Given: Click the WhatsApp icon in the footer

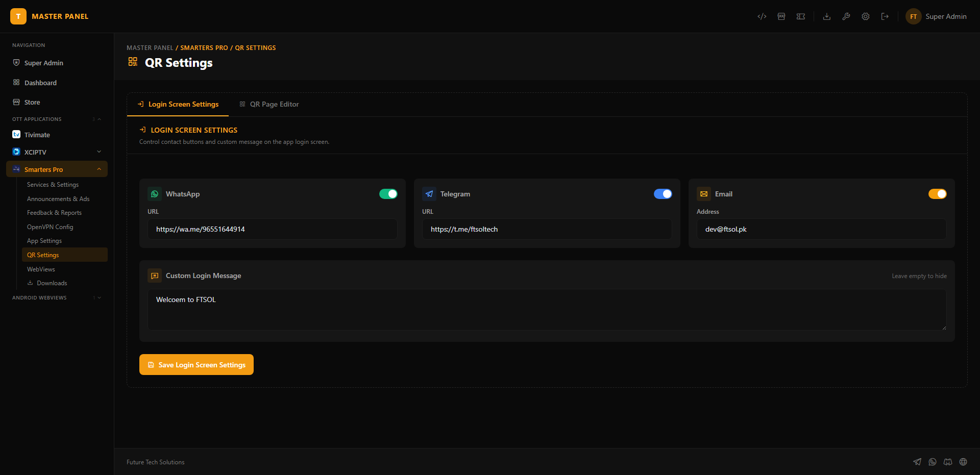Looking at the screenshot, I should point(933,462).
